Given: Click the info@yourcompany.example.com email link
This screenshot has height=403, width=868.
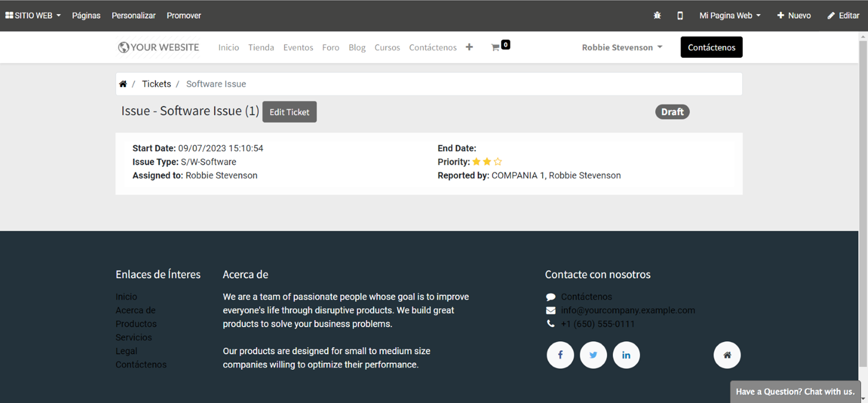Looking at the screenshot, I should [628, 310].
